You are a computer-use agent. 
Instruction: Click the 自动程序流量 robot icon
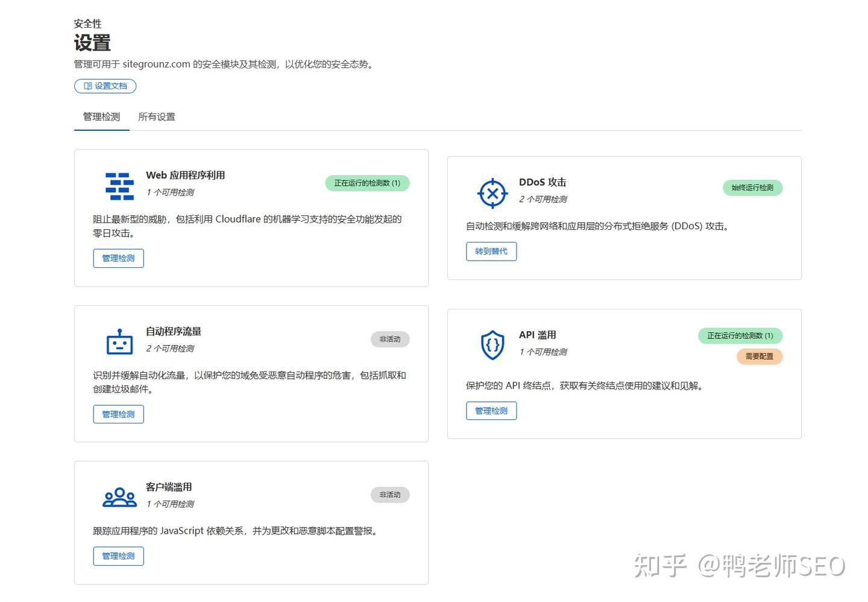tap(119, 341)
